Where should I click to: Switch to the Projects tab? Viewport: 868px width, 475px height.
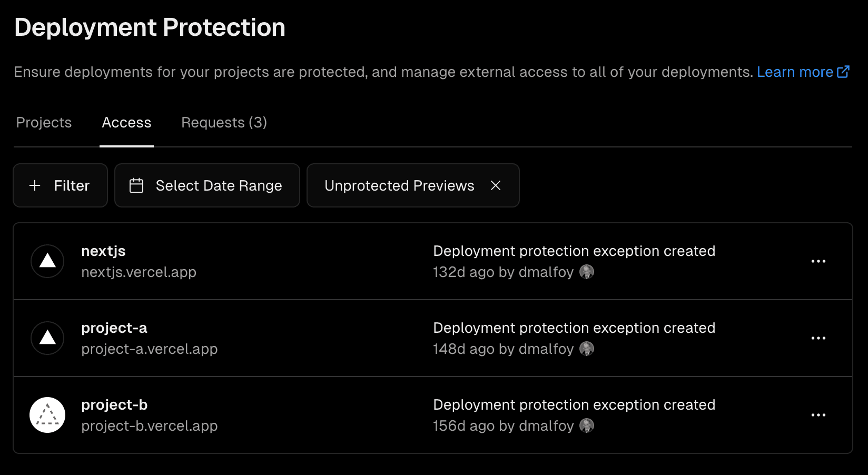(44, 122)
